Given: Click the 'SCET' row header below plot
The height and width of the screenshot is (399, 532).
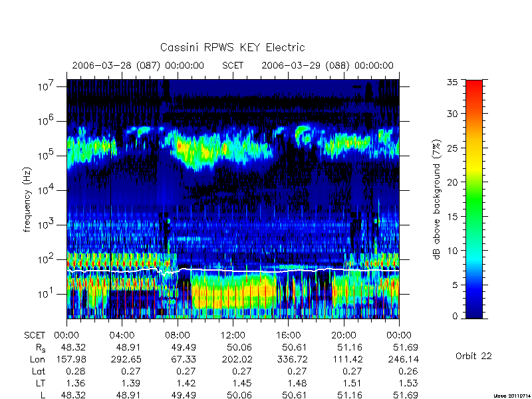Looking at the screenshot, I should coord(35,335).
